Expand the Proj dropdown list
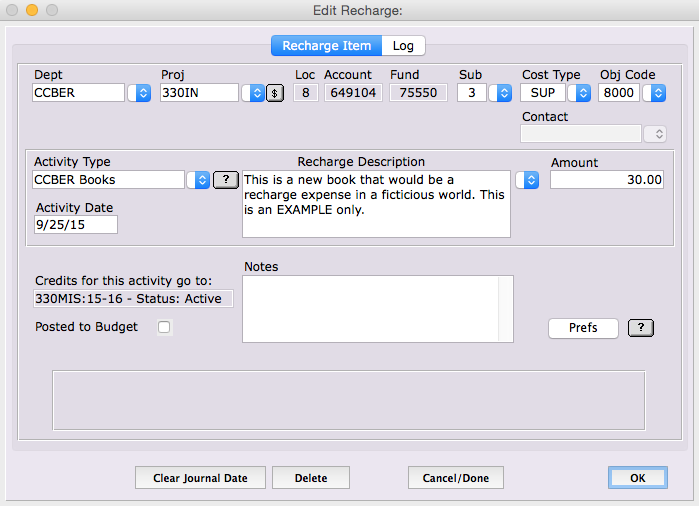Image resolution: width=699 pixels, height=506 pixels. click(254, 93)
